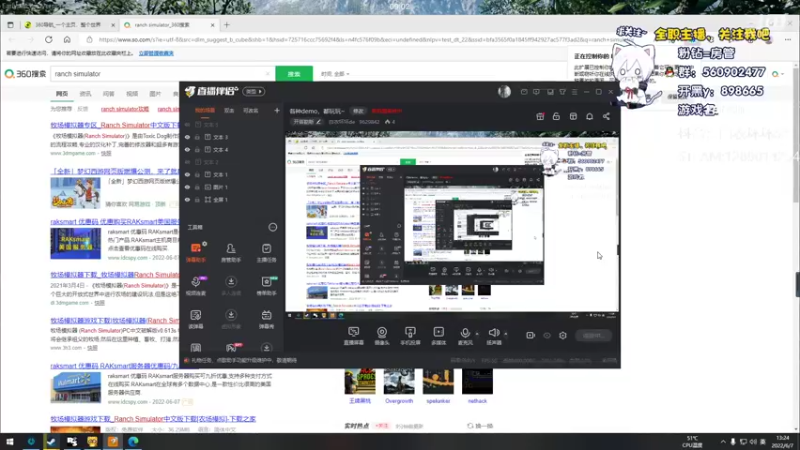
Task: Click the 扬声器 speaker icon
Action: (x=493, y=334)
